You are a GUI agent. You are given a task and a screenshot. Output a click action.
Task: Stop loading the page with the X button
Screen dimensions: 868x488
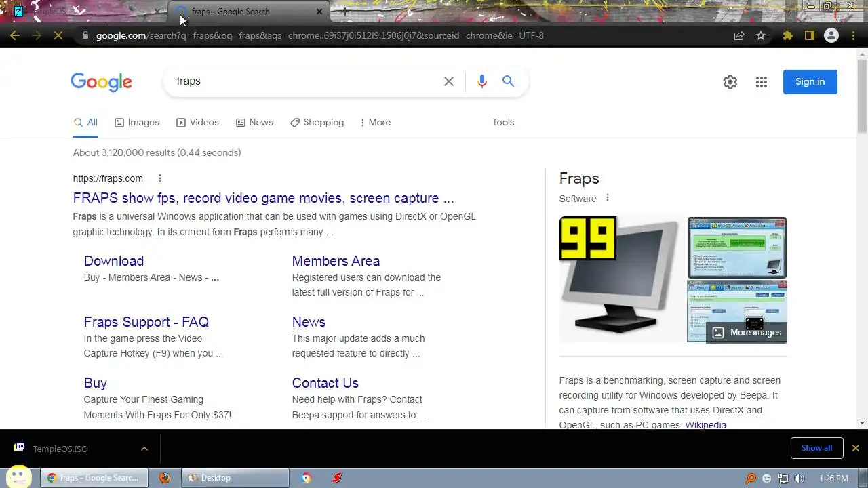[x=58, y=35]
